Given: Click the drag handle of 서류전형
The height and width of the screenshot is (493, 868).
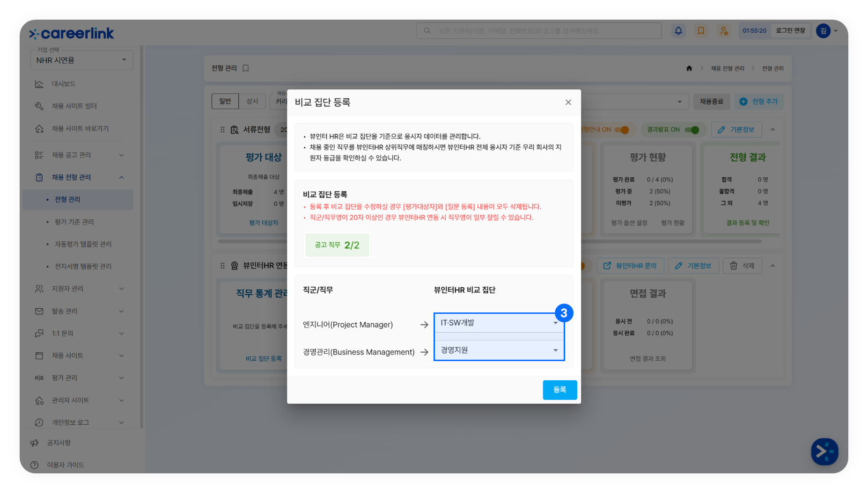Looking at the screenshot, I should coord(222,130).
